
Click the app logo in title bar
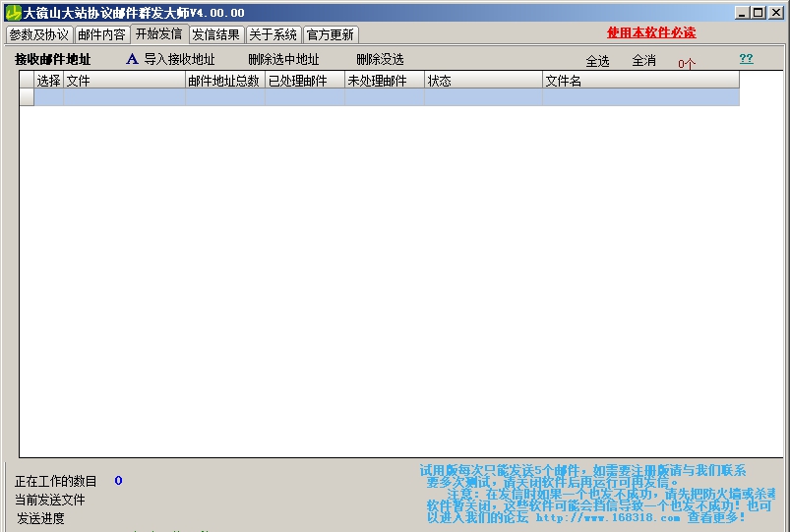click(x=13, y=13)
